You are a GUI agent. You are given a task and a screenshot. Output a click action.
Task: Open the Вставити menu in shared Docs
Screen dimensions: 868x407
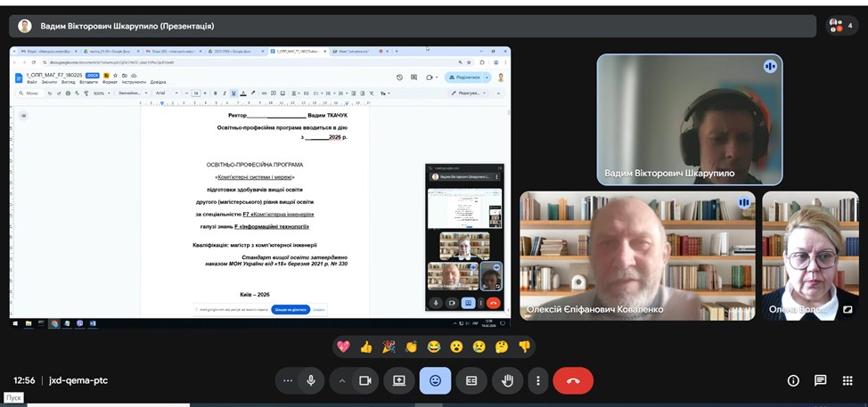(x=88, y=82)
